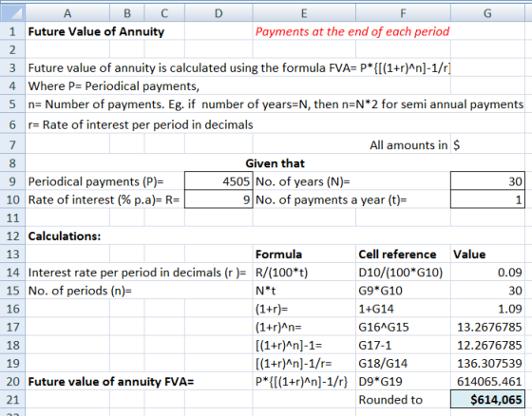This screenshot has height=416, width=532.
Task: Click the '1+G14' reference cell
Action: [403, 309]
